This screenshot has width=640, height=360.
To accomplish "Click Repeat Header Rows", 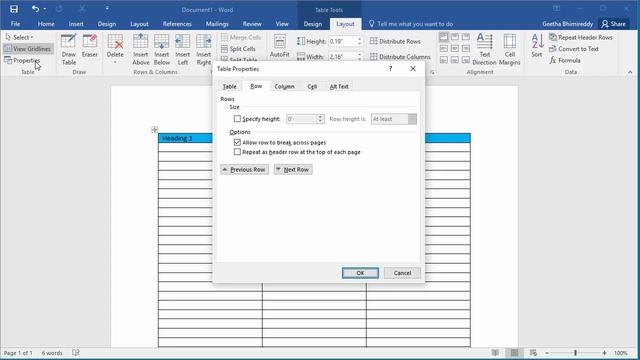I will pyautogui.click(x=581, y=37).
